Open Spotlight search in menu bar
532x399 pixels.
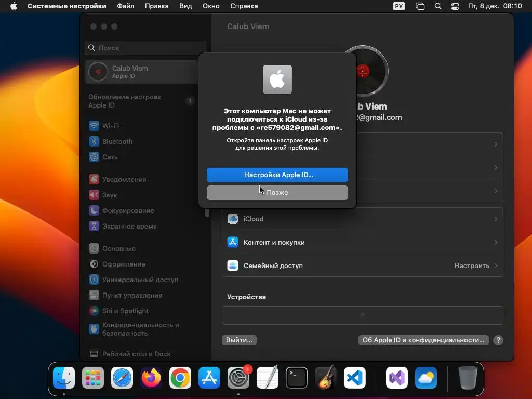click(x=438, y=6)
